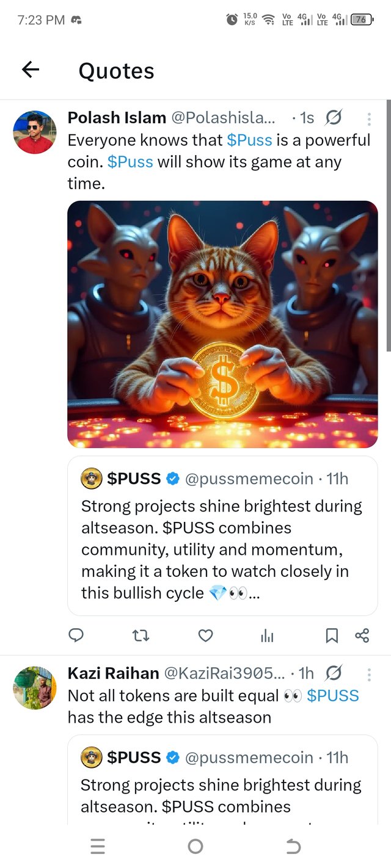Open reply on Polash Islam's post

tap(76, 636)
